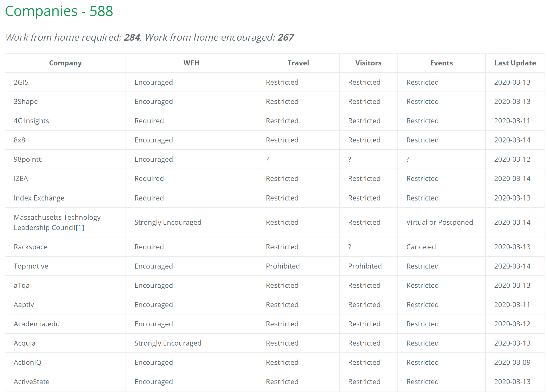Click the work from home summary text

click(149, 37)
